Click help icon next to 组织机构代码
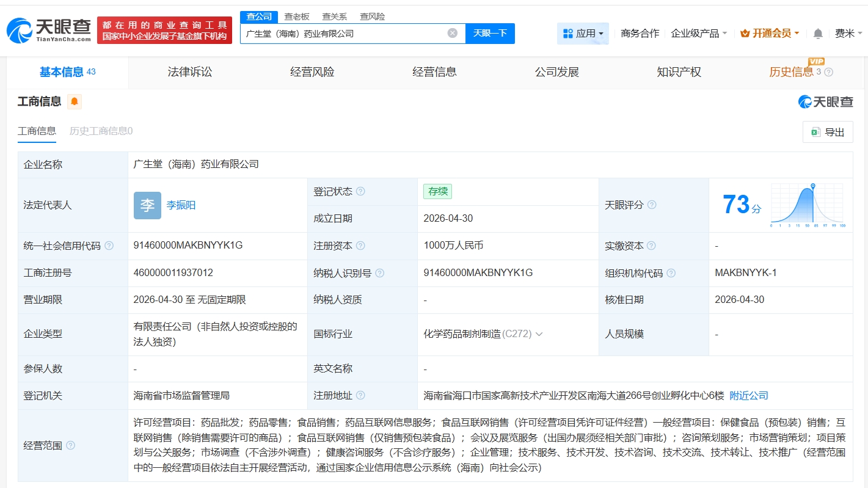This screenshot has width=868, height=488. tap(671, 273)
